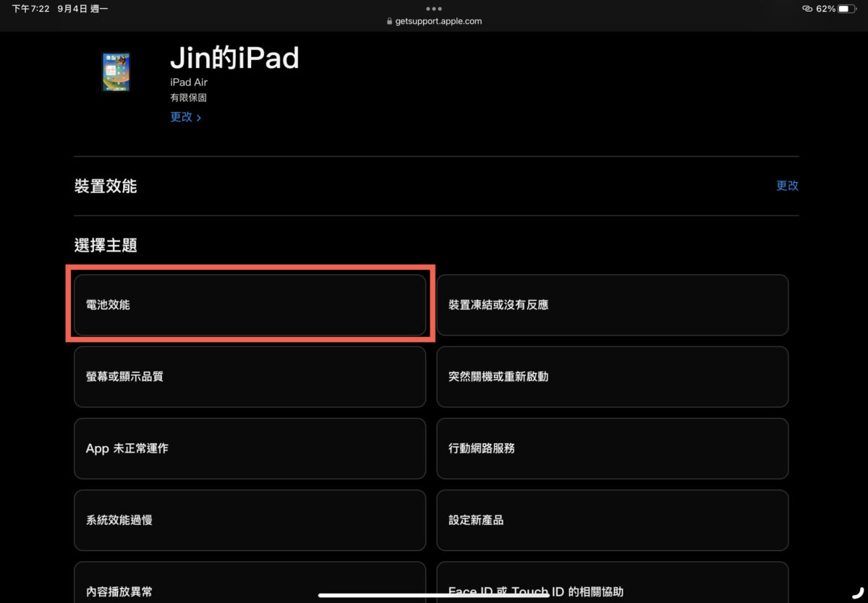Tap the lock icon beside the URL

tap(390, 22)
